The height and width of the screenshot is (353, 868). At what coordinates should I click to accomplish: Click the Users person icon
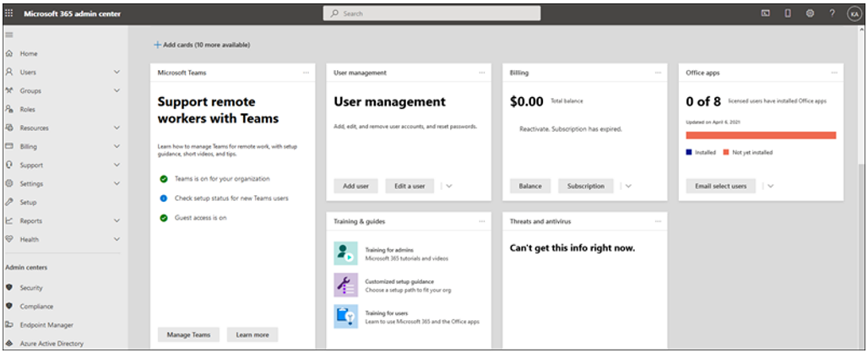[x=8, y=72]
